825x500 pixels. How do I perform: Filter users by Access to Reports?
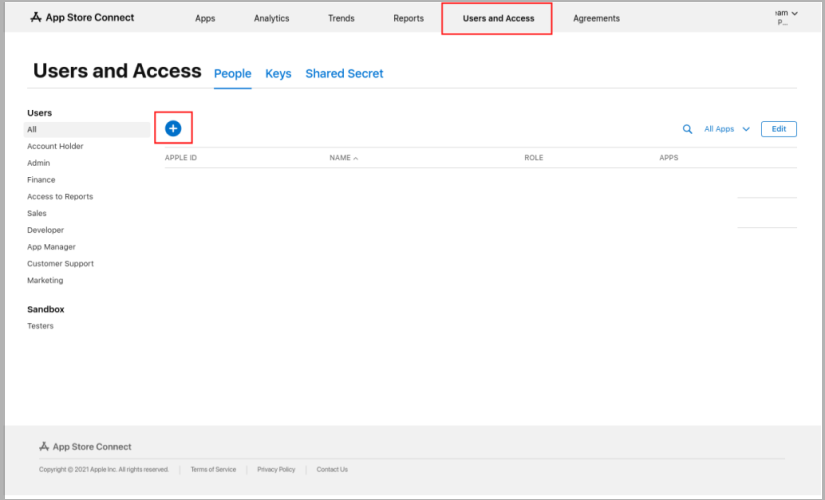(x=60, y=196)
